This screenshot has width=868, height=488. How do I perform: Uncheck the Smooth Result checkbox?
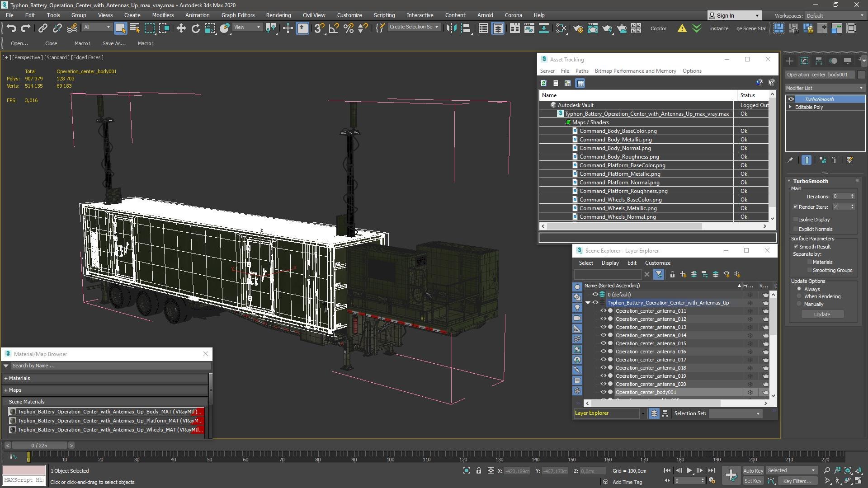pyautogui.click(x=796, y=246)
